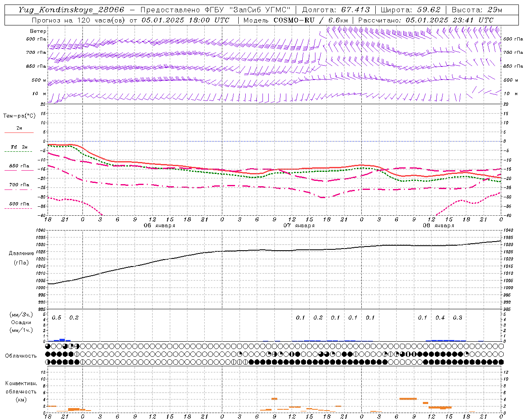Click the latitude value 59.62

[x=429, y=10]
